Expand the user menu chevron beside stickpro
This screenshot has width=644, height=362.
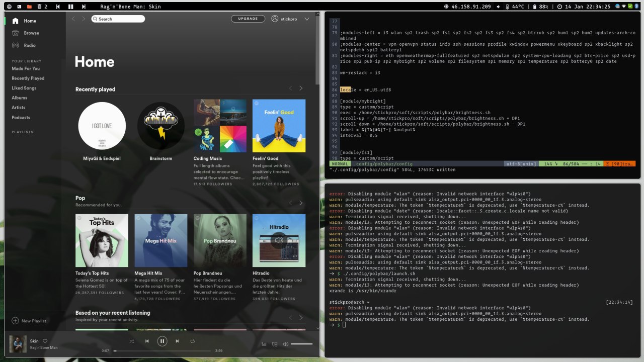click(307, 19)
